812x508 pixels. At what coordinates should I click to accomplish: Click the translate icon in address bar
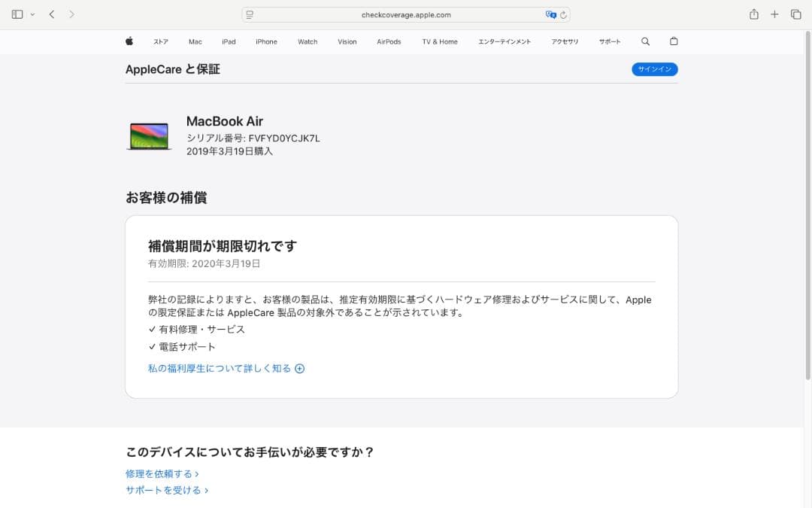(550, 14)
